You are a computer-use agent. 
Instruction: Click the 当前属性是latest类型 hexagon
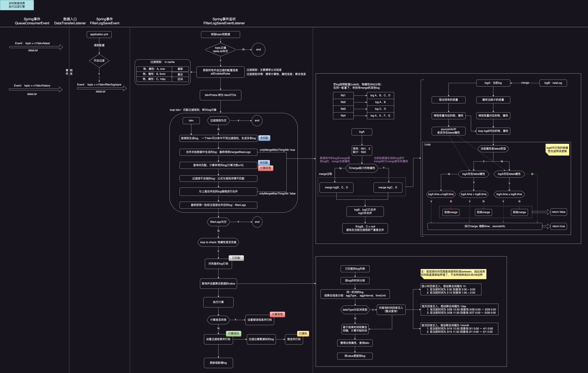pyautogui.click(x=493, y=149)
